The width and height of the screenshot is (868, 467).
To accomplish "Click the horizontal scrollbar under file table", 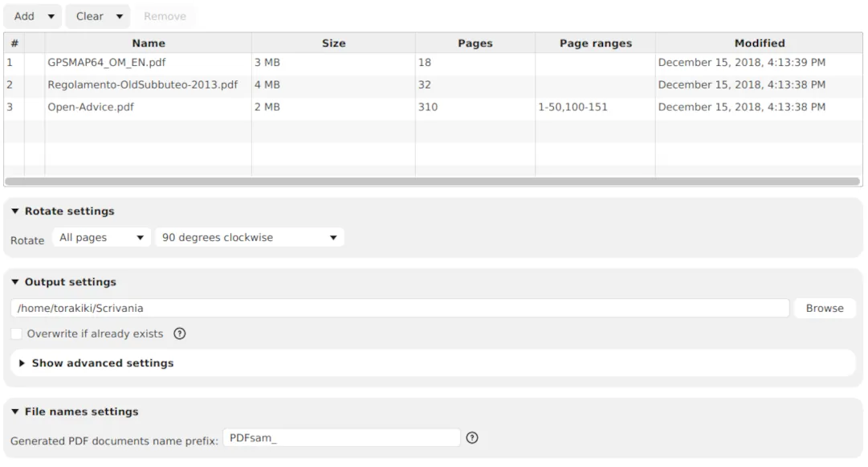I will [432, 182].
